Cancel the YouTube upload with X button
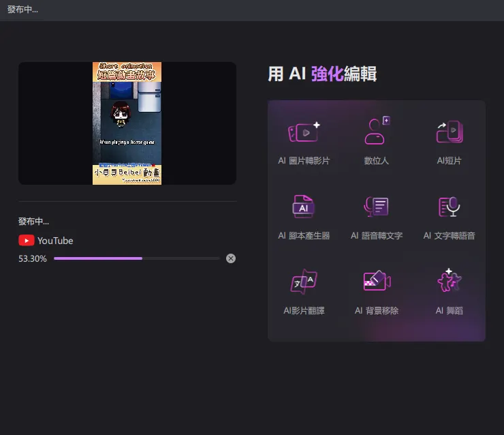 pos(231,258)
